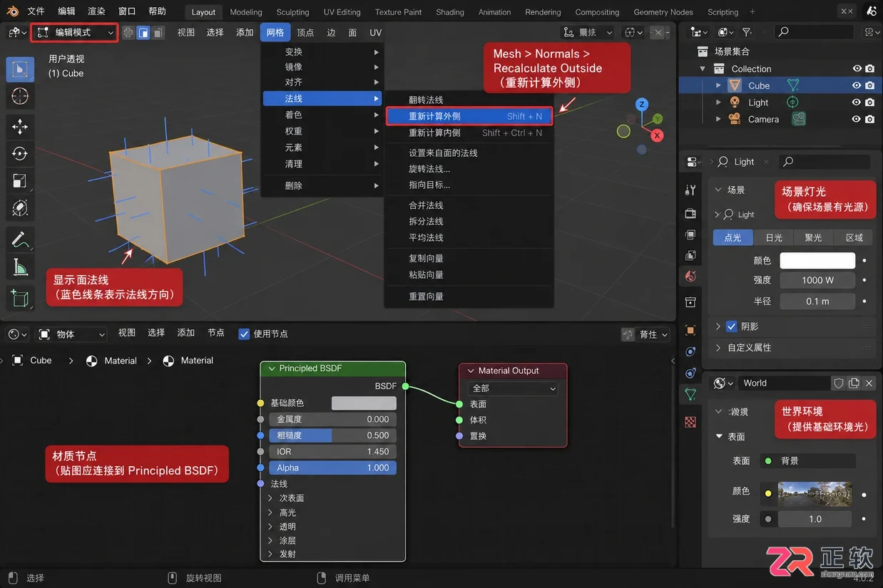Select the Transform tool
The image size is (883, 588).
pos(20,208)
